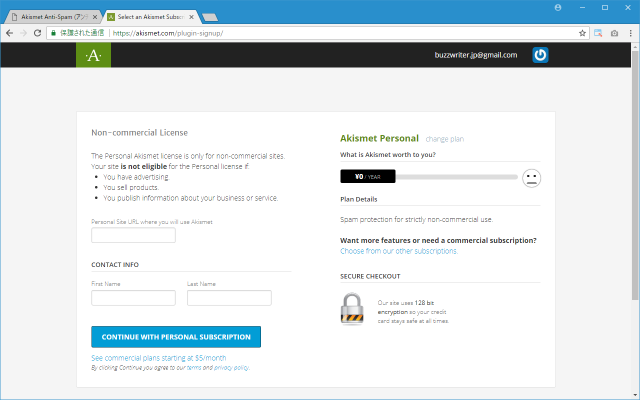Viewport: 640px width, 400px height.
Task: Click the browser forward arrow
Action: (x=23, y=33)
